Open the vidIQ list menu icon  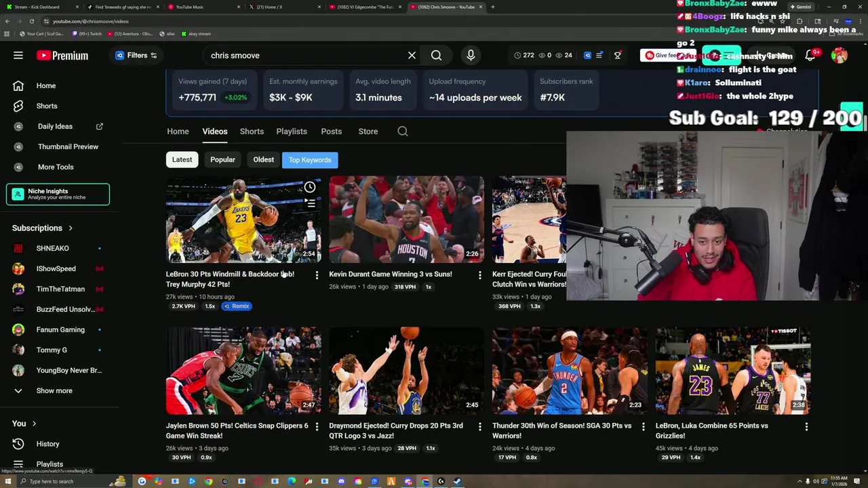599,56
